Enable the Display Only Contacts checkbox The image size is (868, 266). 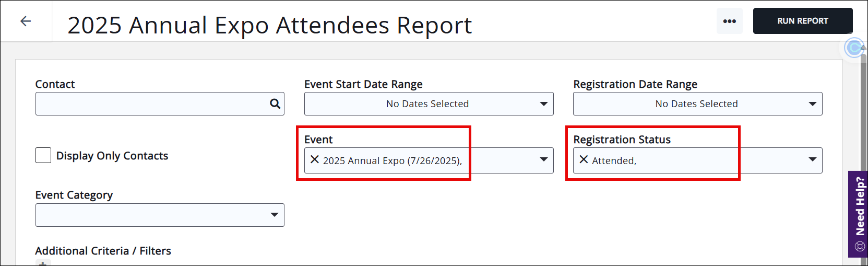coord(43,156)
